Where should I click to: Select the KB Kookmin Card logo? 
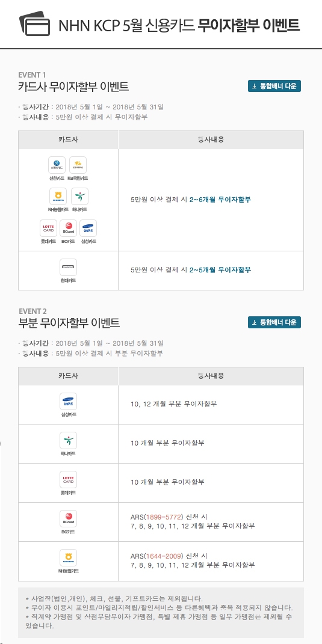tap(78, 165)
